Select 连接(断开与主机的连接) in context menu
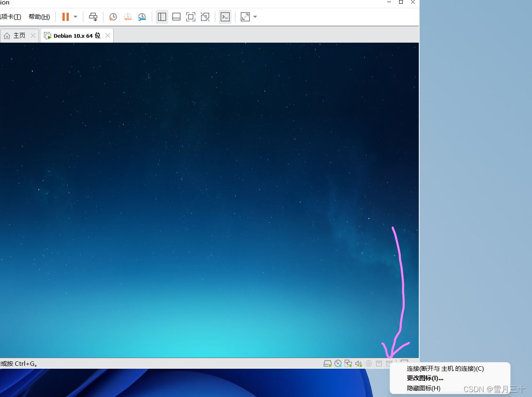Viewport: 532px width, 397px height. 445,369
